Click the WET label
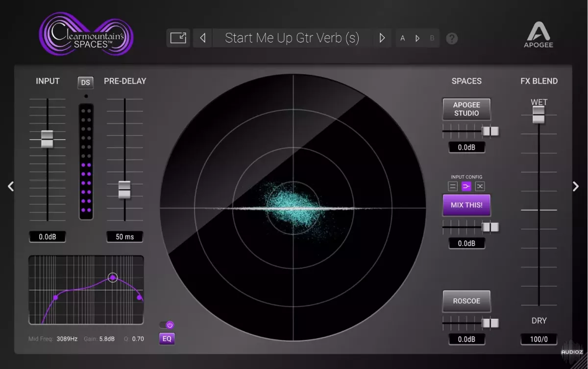This screenshot has width=588, height=369. 539,102
